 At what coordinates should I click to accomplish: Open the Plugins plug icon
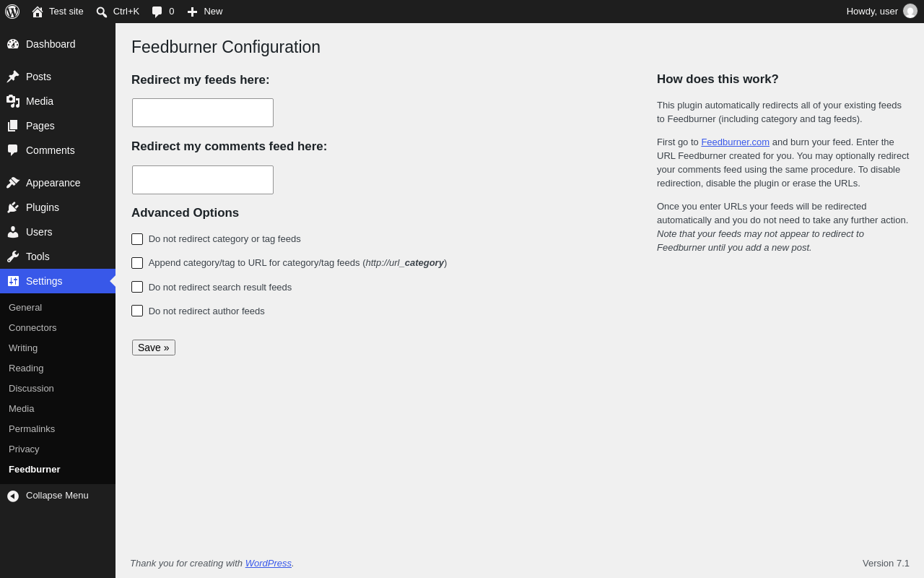click(13, 207)
